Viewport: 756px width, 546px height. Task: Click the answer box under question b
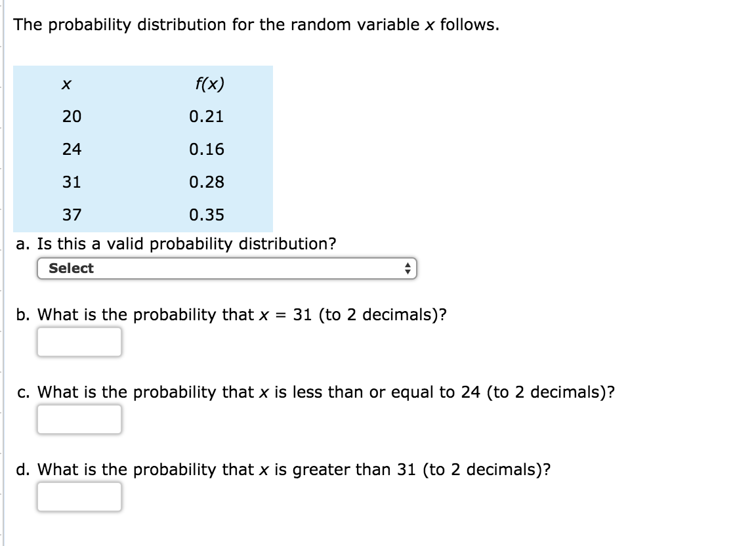(79, 342)
